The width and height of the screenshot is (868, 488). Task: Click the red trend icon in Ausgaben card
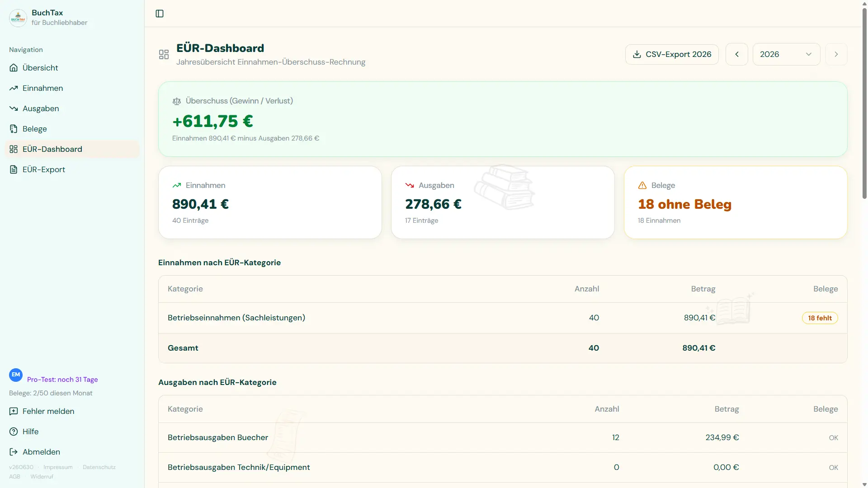(410, 185)
